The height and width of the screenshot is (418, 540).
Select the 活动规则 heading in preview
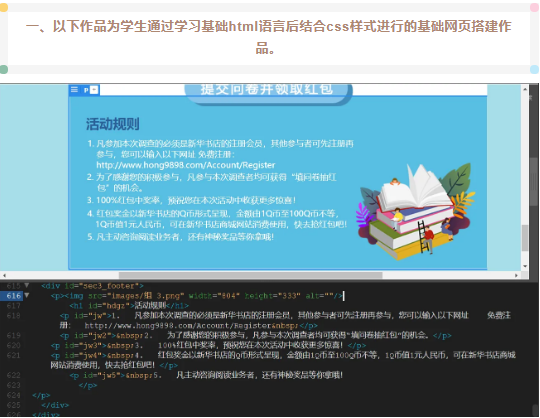click(113, 124)
